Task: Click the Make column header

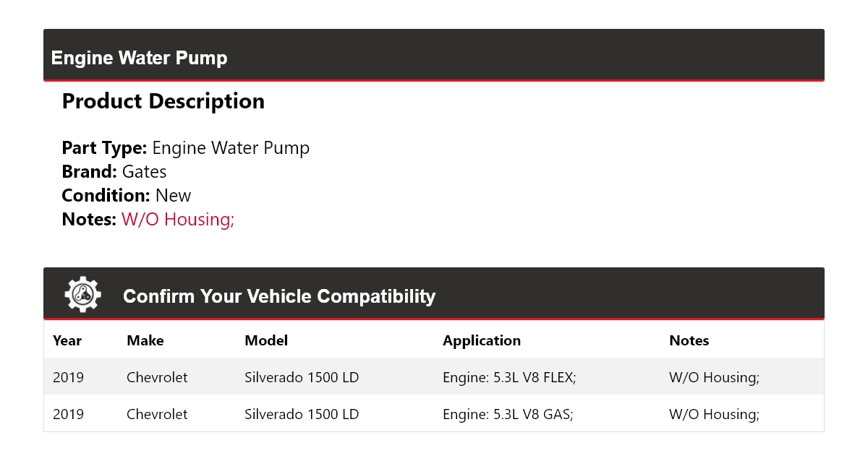Action: (x=145, y=340)
